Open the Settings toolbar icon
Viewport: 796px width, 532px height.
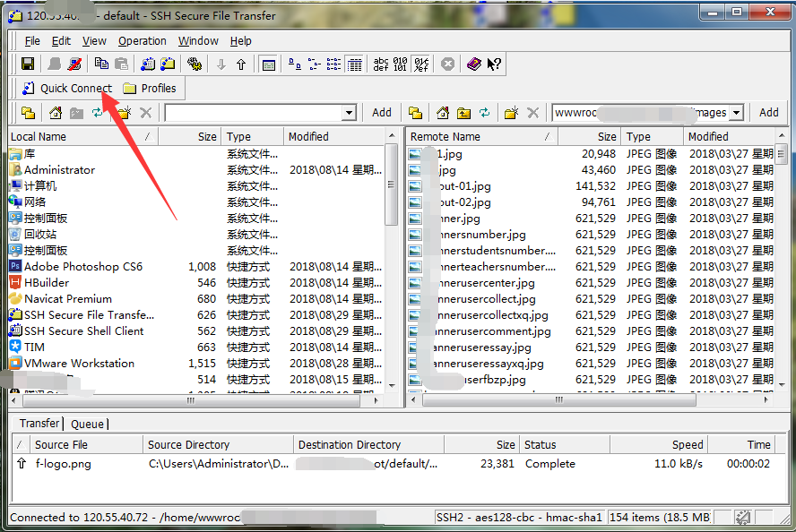click(195, 64)
